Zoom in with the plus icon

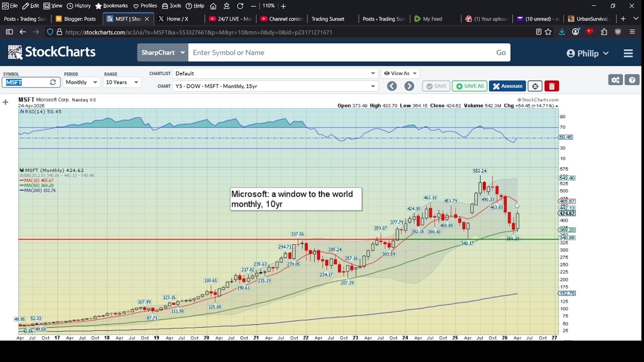tap(283, 6)
